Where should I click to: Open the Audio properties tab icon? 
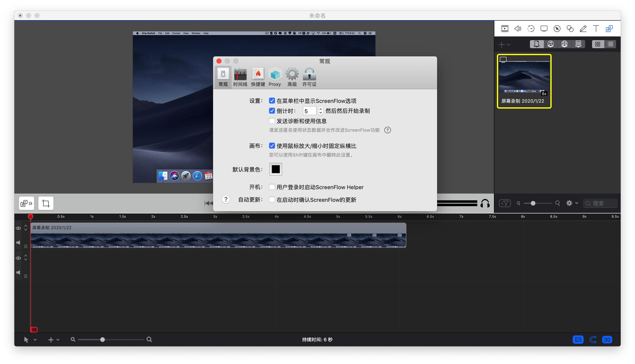(518, 29)
